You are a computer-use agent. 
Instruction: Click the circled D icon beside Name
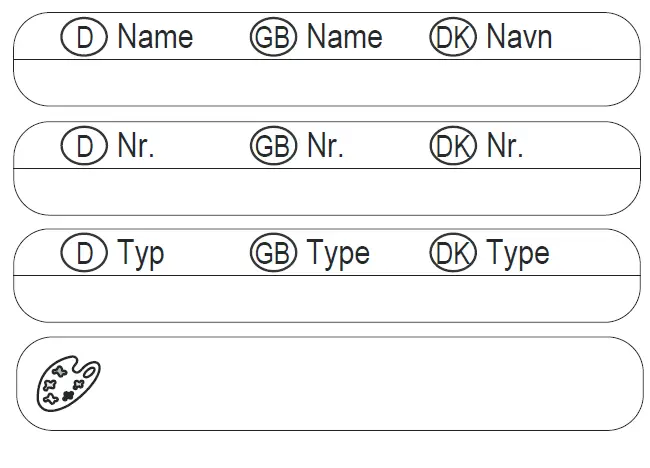tap(85, 38)
